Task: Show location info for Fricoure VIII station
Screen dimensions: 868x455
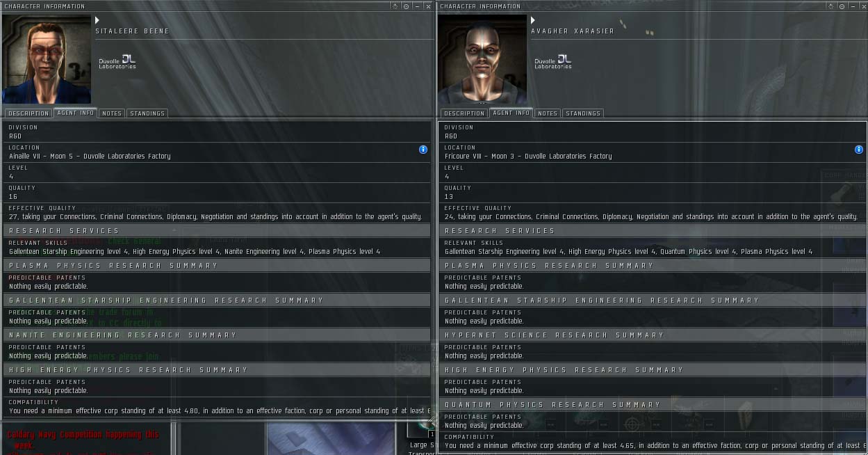Action: [x=859, y=150]
